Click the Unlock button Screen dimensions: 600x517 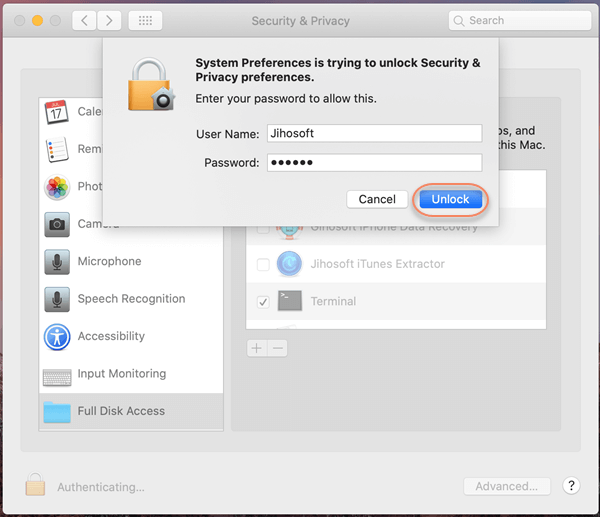(x=450, y=199)
